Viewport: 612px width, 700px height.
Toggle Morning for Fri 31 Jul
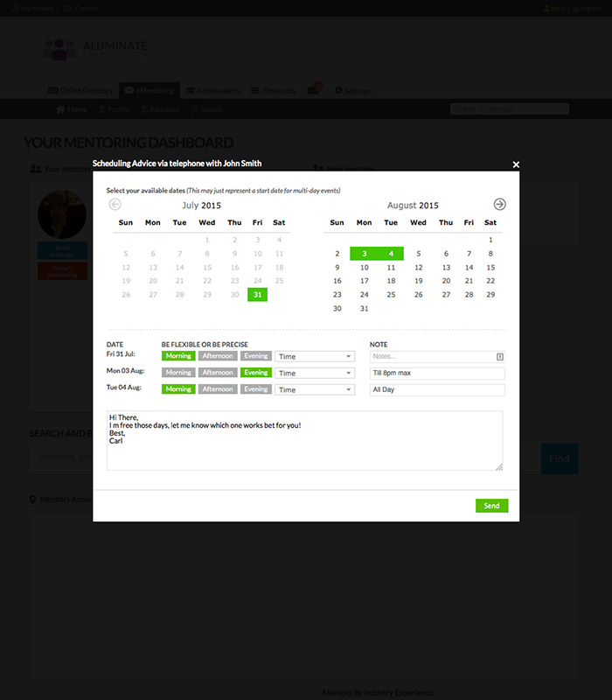point(178,356)
